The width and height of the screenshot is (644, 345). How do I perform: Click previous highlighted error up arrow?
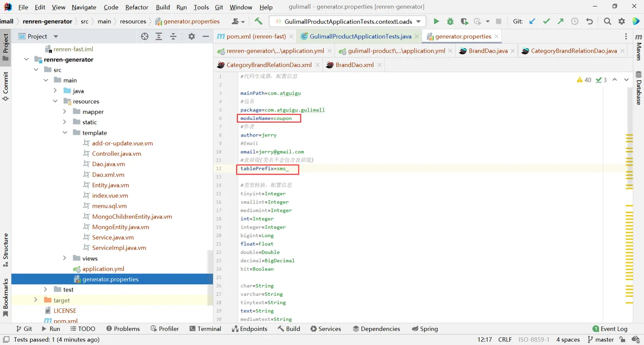click(615, 80)
